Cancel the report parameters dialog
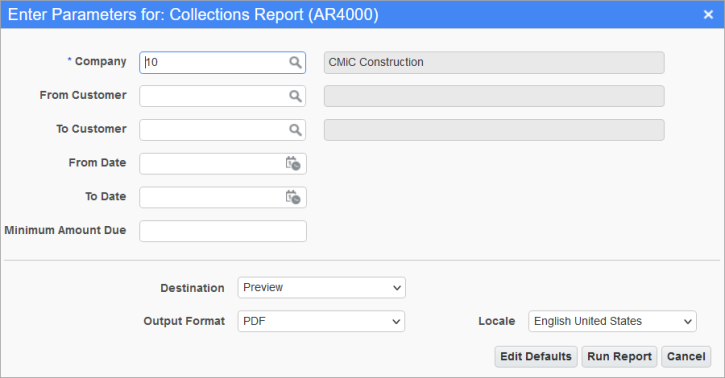 (x=686, y=357)
